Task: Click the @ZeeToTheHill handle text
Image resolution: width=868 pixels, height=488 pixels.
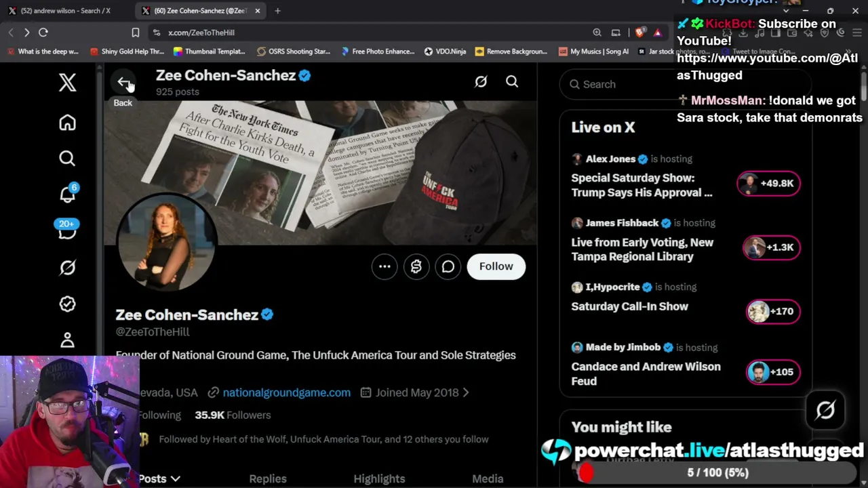Action: pos(153,332)
